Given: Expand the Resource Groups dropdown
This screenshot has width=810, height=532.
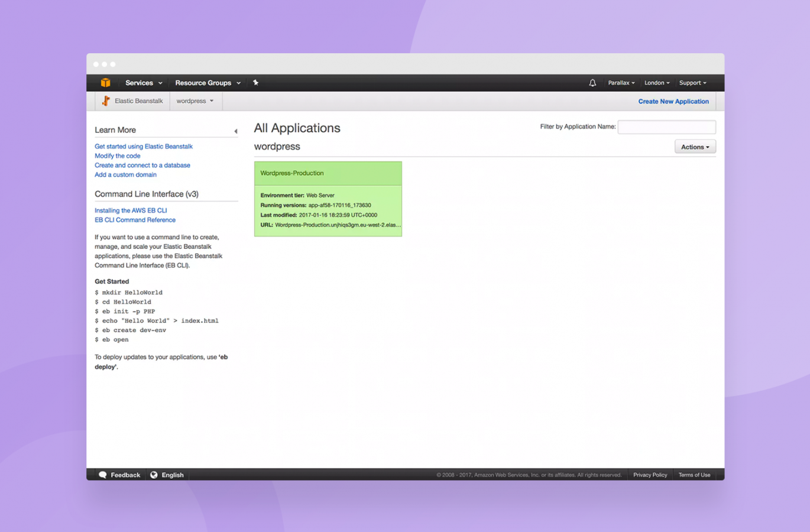Looking at the screenshot, I should (x=208, y=83).
